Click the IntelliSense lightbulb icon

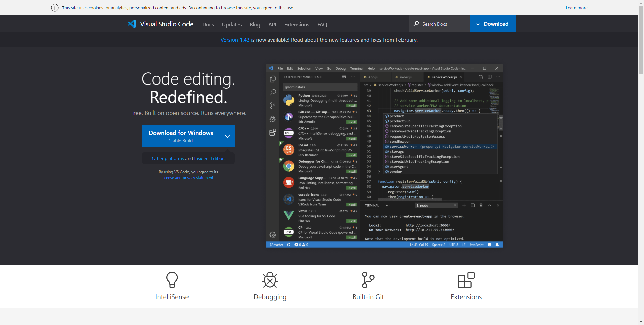point(172,280)
